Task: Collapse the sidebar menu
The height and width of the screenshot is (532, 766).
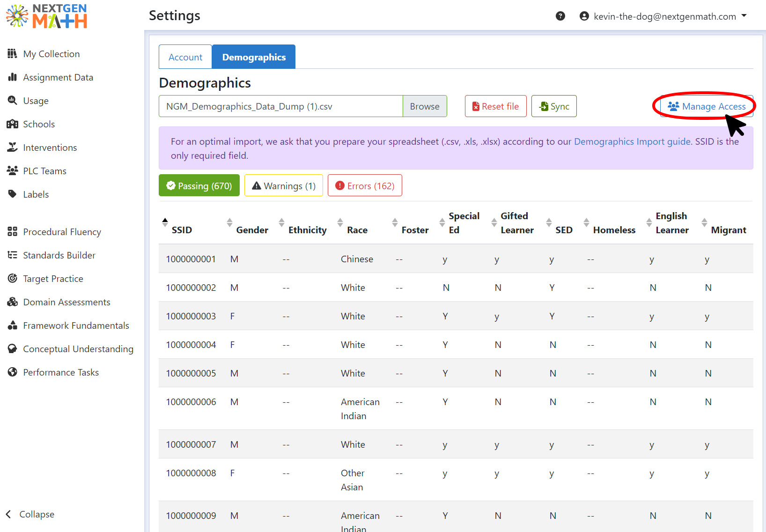Action: click(x=30, y=514)
